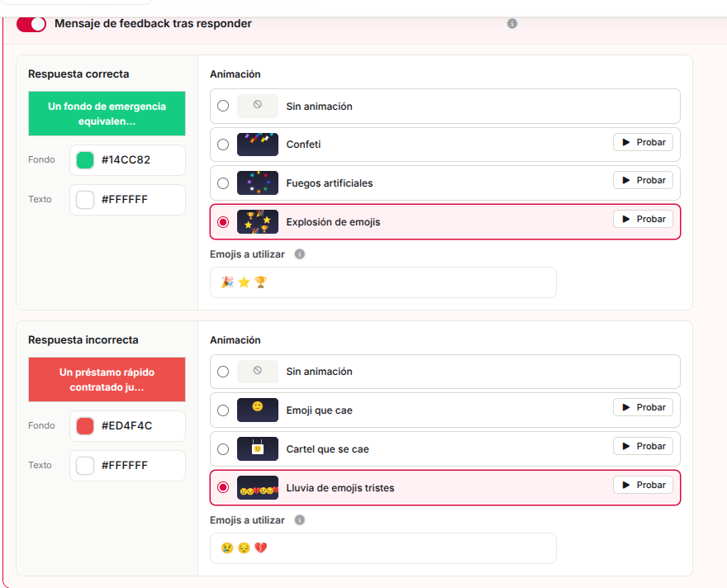Click the Emoji que cae thumbnail
The height and width of the screenshot is (588, 727).
click(x=258, y=410)
